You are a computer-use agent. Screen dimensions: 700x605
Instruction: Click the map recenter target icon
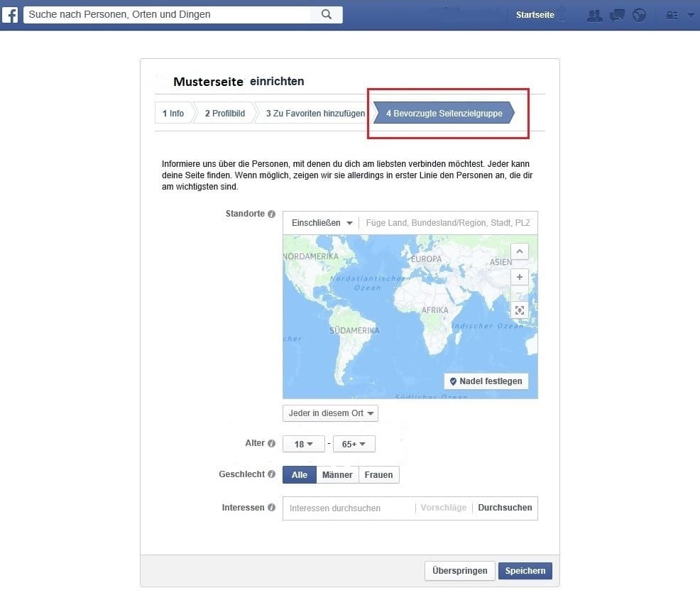point(520,310)
